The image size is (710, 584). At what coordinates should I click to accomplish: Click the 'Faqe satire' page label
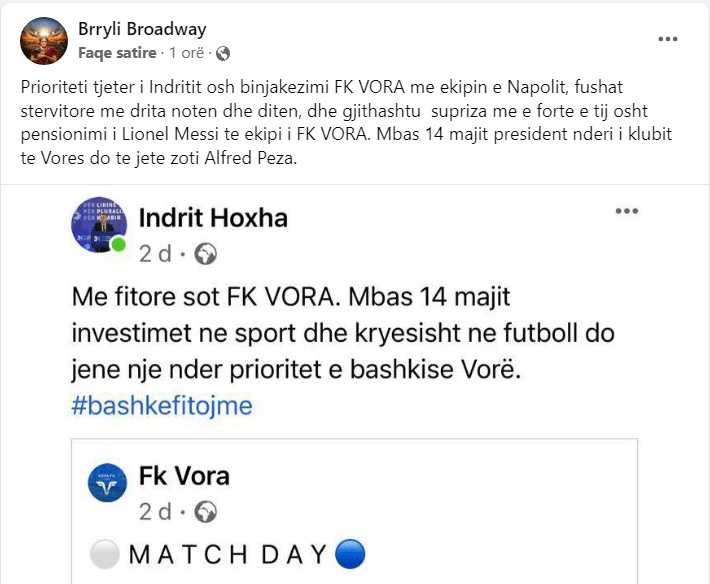[117, 52]
